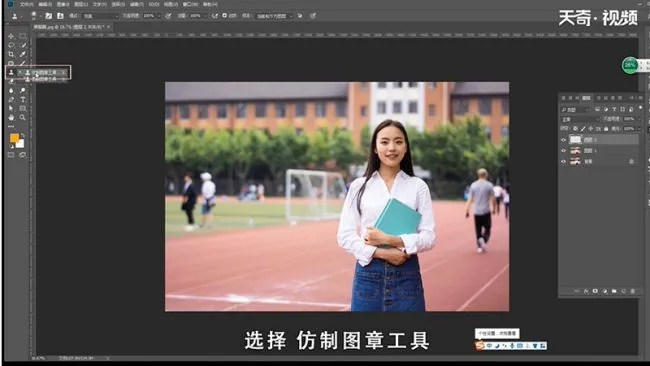Open the Image menu
This screenshot has height=366, width=650.
[x=63, y=4]
